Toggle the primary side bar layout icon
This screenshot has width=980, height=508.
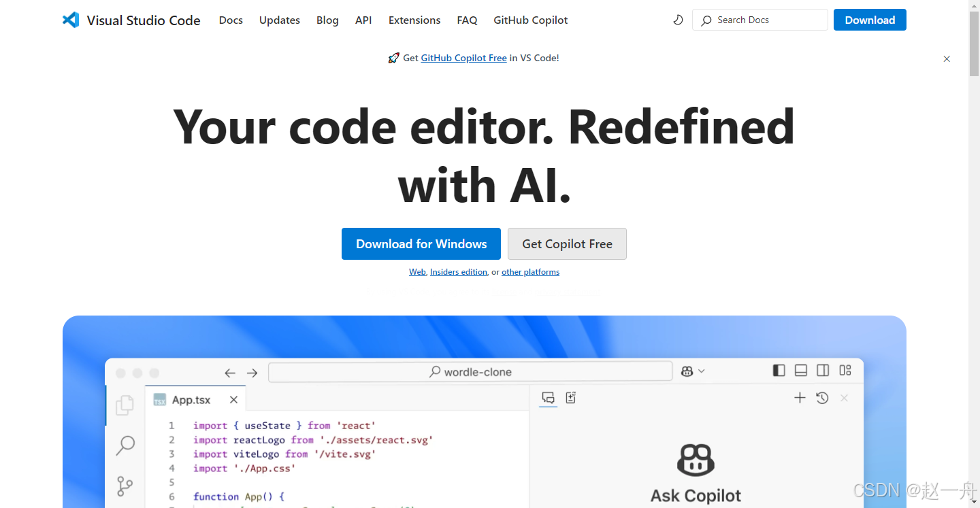779,371
